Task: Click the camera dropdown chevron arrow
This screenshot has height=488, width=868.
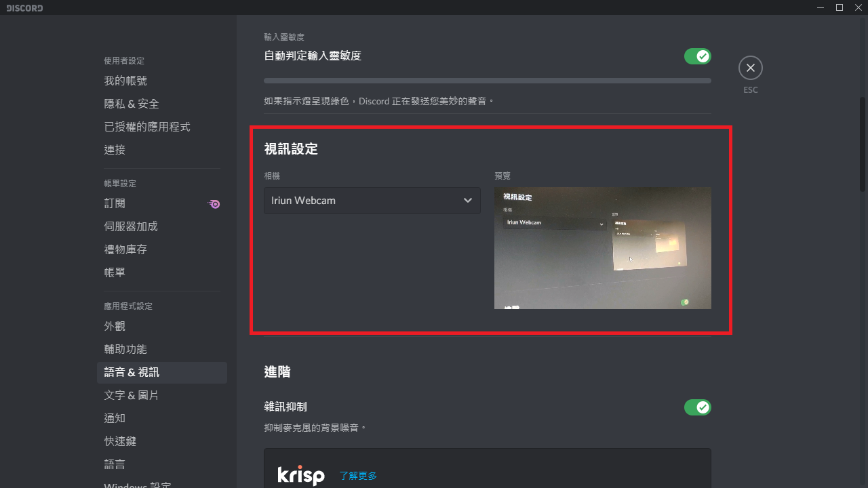Action: (467, 201)
